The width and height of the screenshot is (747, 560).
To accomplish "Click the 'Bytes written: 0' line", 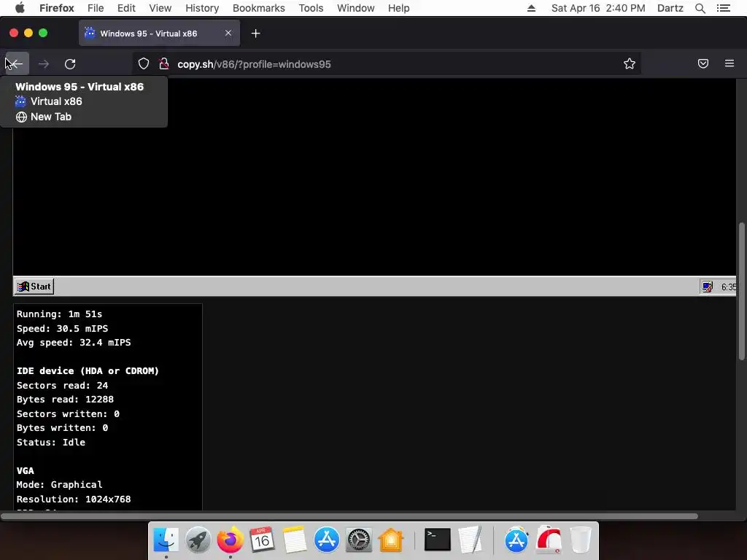I will point(63,427).
